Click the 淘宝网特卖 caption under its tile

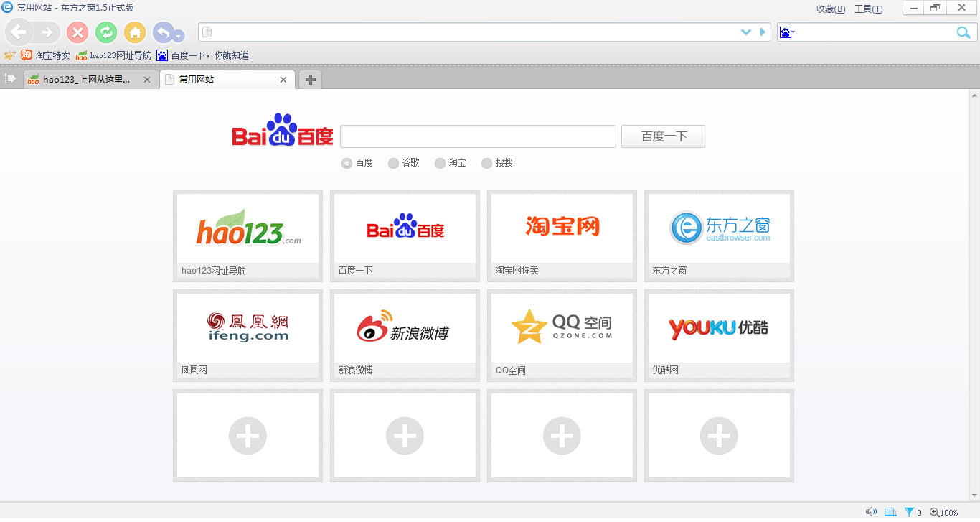[x=517, y=271]
